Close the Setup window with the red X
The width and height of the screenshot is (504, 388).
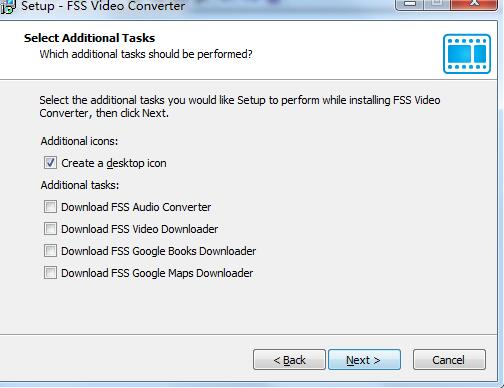point(474,4)
